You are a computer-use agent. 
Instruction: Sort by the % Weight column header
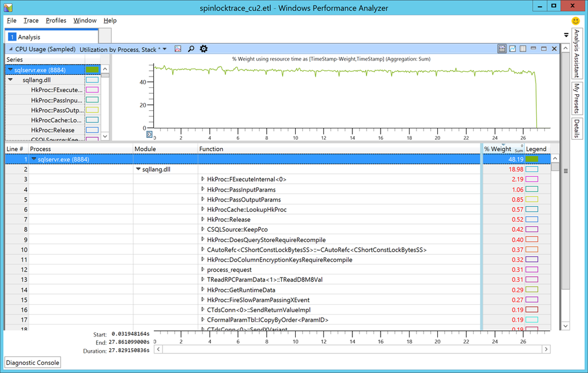pyautogui.click(x=503, y=149)
